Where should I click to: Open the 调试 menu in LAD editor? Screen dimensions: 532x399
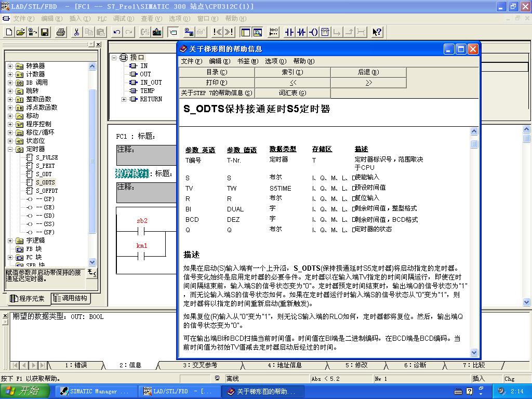click(x=124, y=19)
